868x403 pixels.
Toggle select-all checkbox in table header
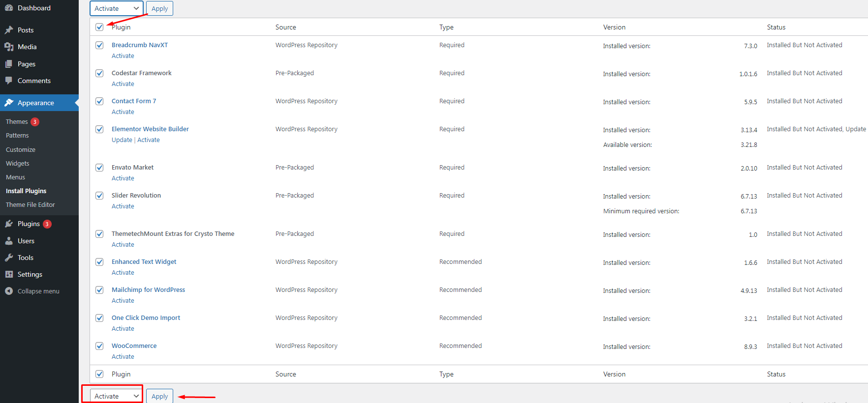tap(99, 27)
